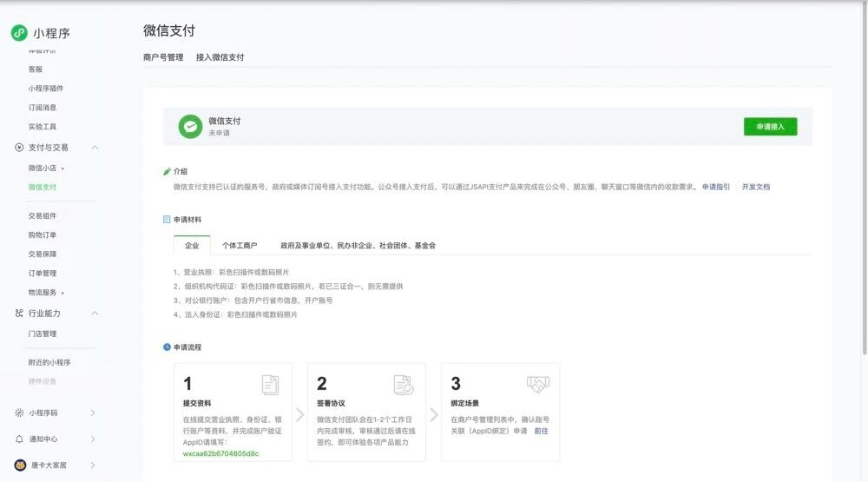The height and width of the screenshot is (482, 868).
Task: Open 订单管理 in the sidebar
Action: click(43, 273)
